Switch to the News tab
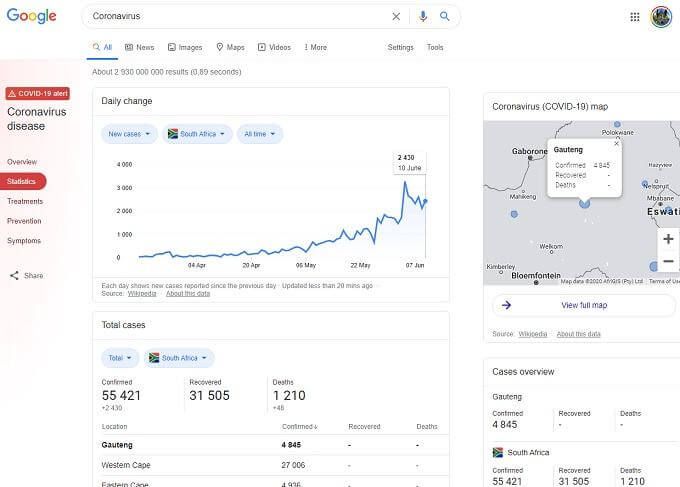680x487 pixels. click(x=140, y=47)
